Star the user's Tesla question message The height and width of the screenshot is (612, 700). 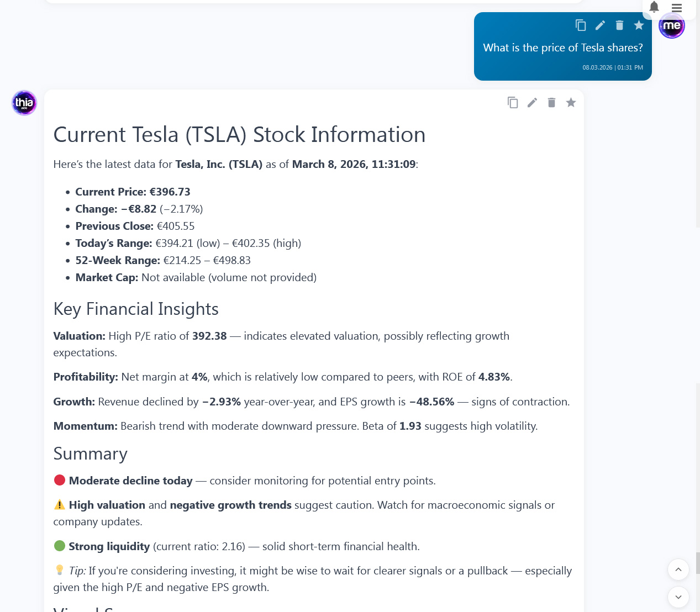click(639, 25)
